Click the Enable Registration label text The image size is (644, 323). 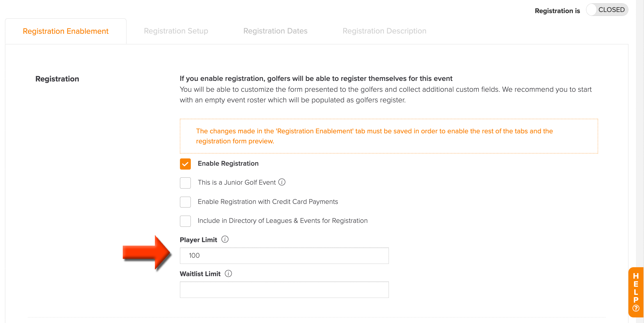click(228, 163)
